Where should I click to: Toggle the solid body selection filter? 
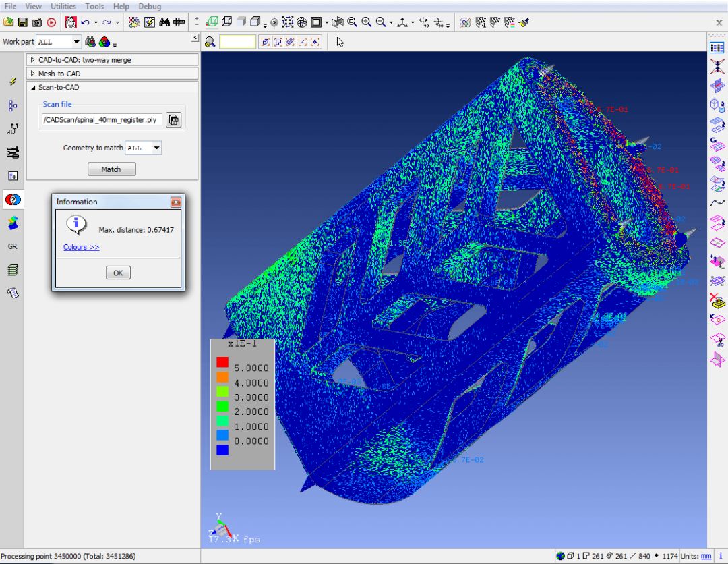[x=265, y=42]
